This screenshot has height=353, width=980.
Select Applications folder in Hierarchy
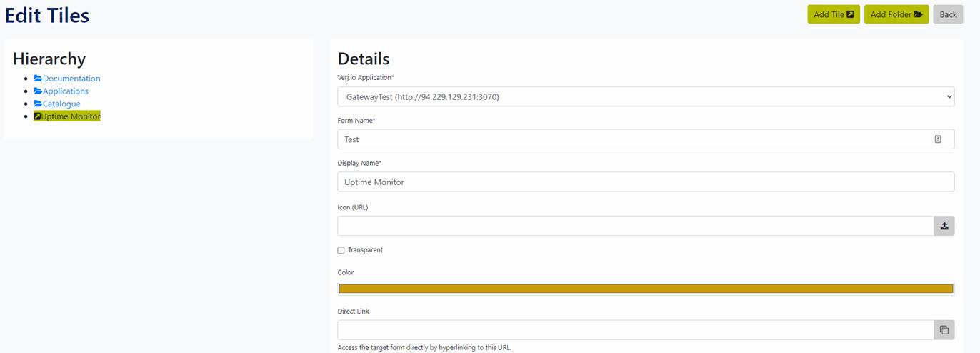click(66, 91)
